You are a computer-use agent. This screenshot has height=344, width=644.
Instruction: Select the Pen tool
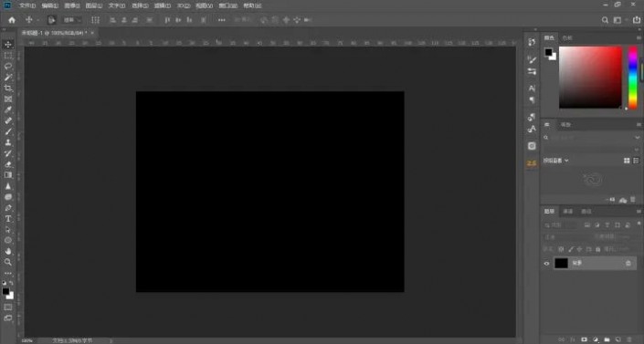tap(8, 208)
